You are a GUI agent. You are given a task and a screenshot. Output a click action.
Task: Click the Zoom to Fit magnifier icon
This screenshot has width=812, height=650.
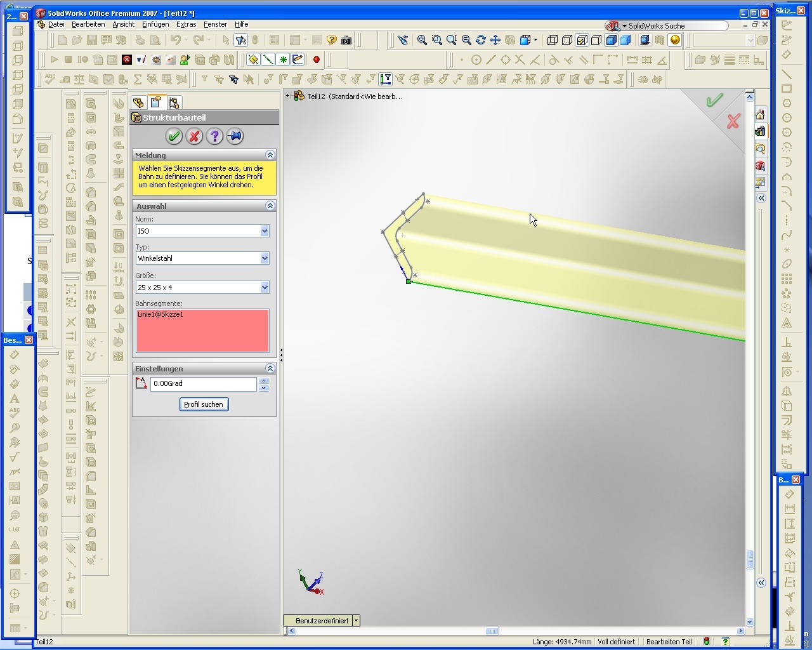(422, 40)
